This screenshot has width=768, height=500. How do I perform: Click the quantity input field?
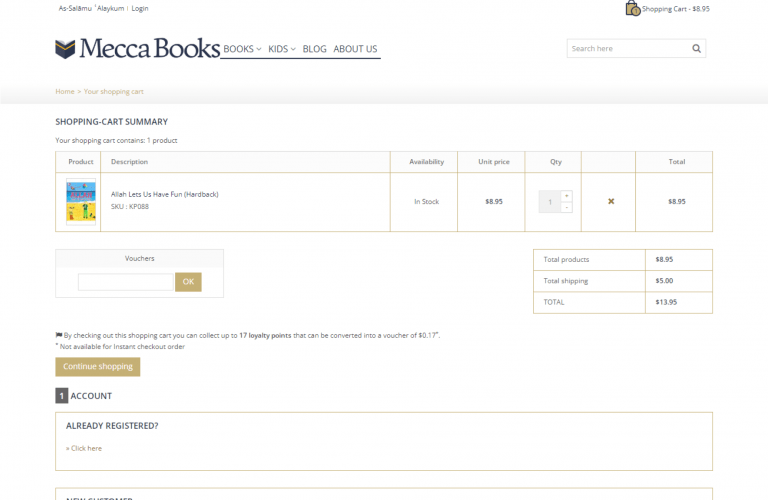tap(550, 202)
